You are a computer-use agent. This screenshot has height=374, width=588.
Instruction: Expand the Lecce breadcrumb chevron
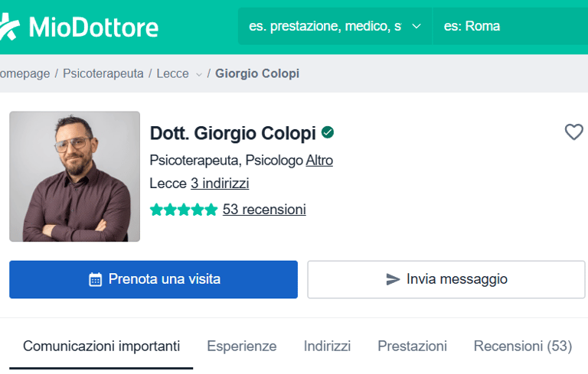pyautogui.click(x=199, y=75)
